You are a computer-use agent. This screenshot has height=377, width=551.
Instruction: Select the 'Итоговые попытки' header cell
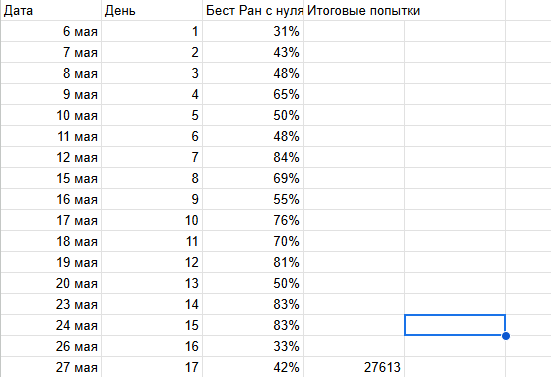(x=354, y=11)
